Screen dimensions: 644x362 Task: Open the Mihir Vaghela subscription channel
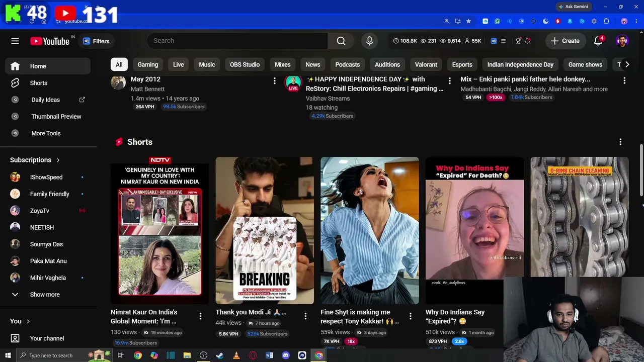[x=48, y=278]
